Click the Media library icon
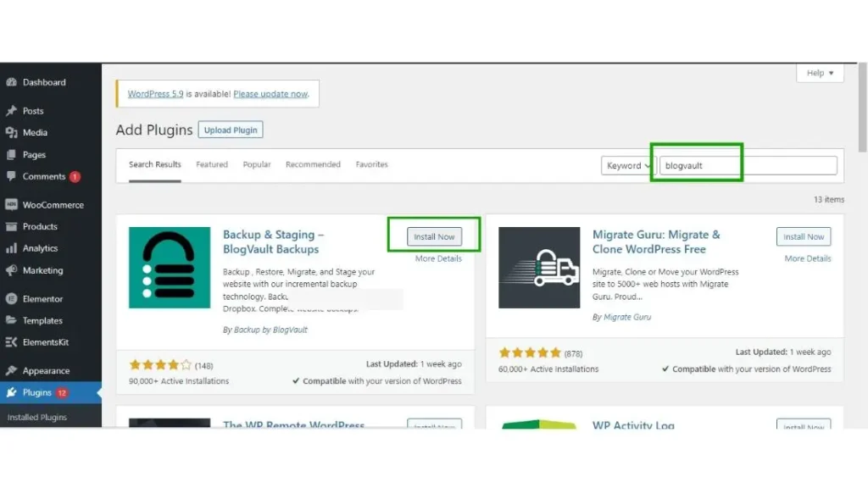This screenshot has height=488, width=868. pyautogui.click(x=11, y=132)
